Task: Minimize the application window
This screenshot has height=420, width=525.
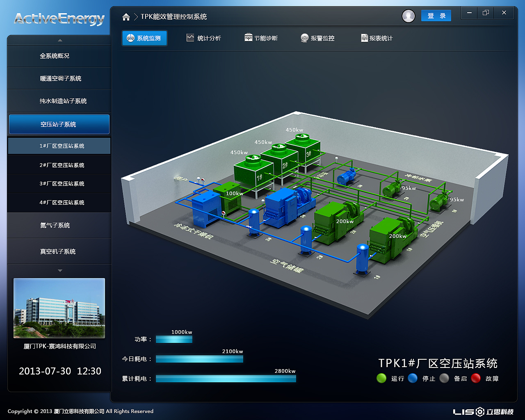Action: click(469, 13)
